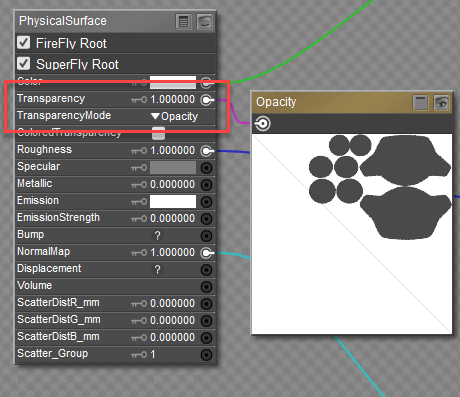460x397 pixels.
Task: Click the EmissionStrength animation key icon
Action: [139, 219]
